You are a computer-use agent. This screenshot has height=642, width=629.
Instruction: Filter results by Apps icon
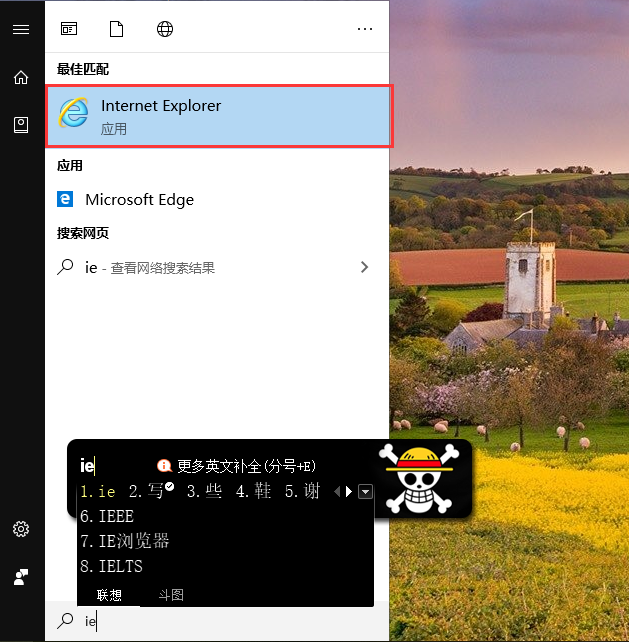69,29
